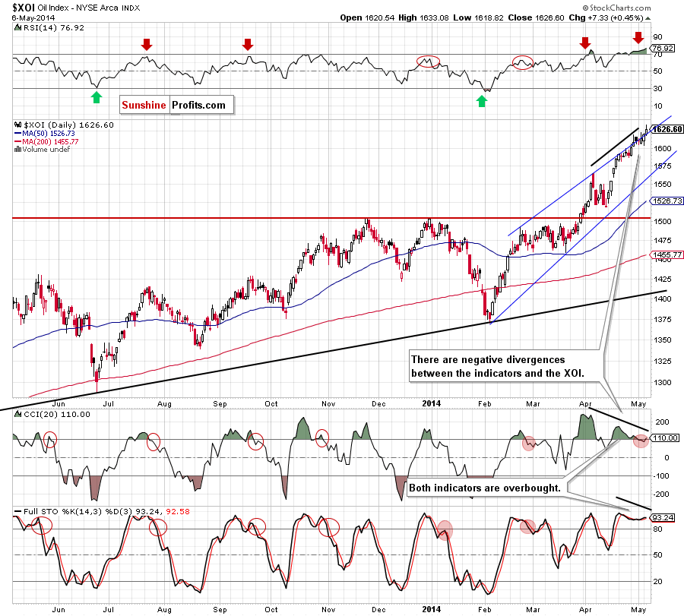Click the CCI(20) panel indicator icon
Screen dimensions: 684x616
pos(18,414)
